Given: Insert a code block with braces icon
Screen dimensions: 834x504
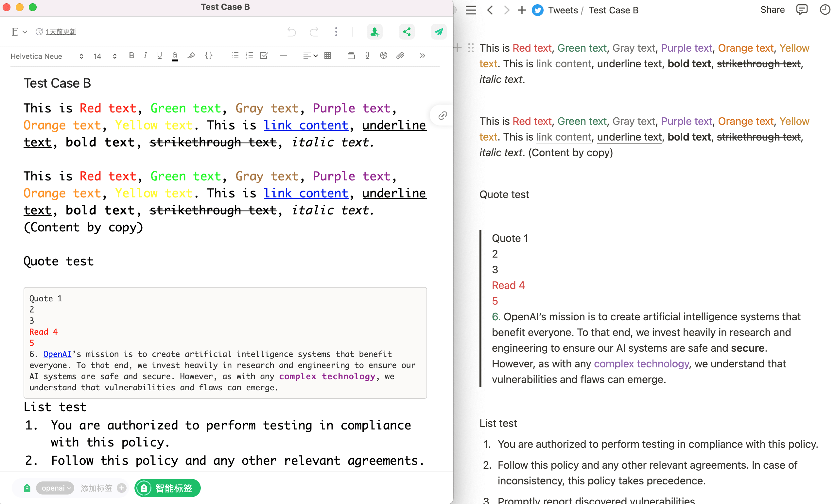Looking at the screenshot, I should [209, 56].
